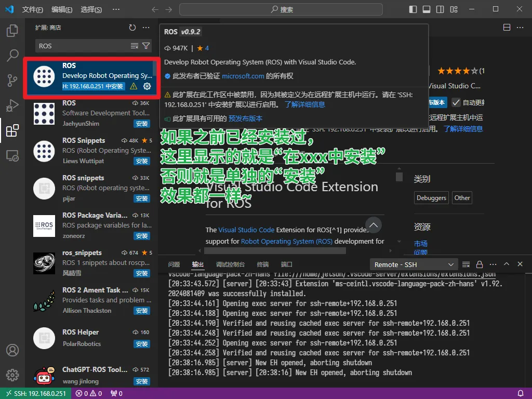This screenshot has width=532, height=399.
Task: Open output panel more actions
Action: [x=493, y=264]
